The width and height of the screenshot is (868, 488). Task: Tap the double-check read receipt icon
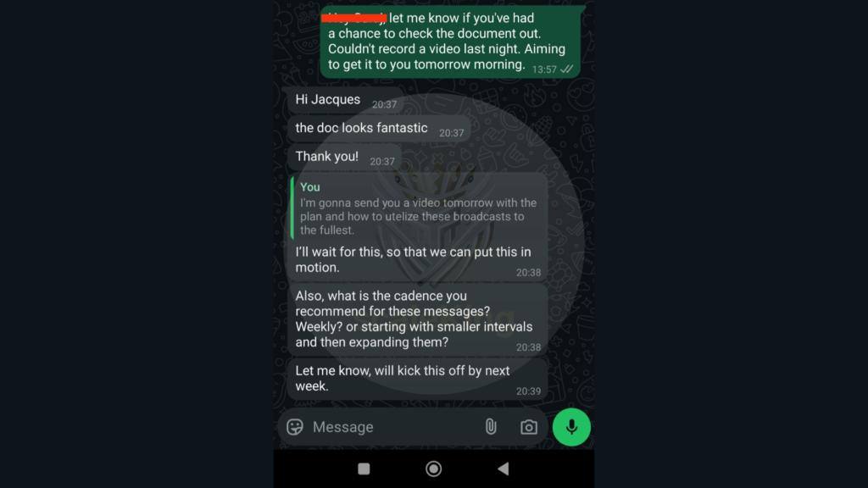pyautogui.click(x=566, y=69)
